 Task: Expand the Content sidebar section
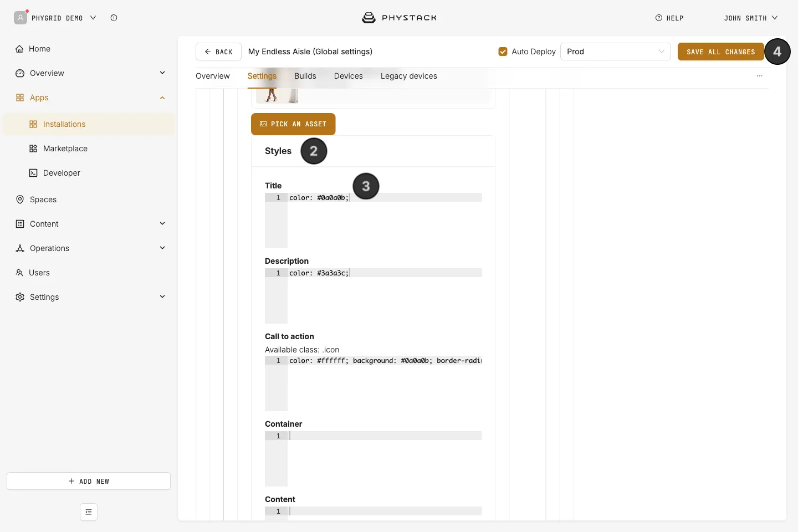click(162, 224)
